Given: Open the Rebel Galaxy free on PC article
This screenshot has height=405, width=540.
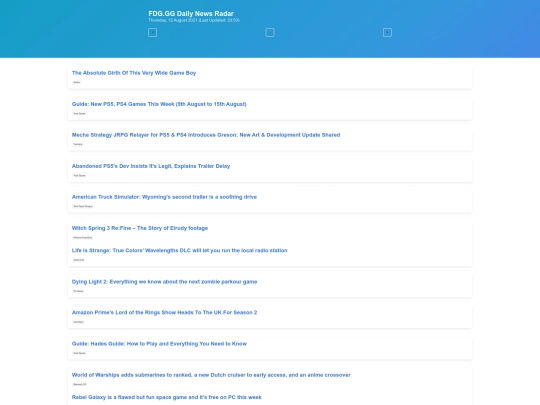Looking at the screenshot, I should tap(167, 397).
